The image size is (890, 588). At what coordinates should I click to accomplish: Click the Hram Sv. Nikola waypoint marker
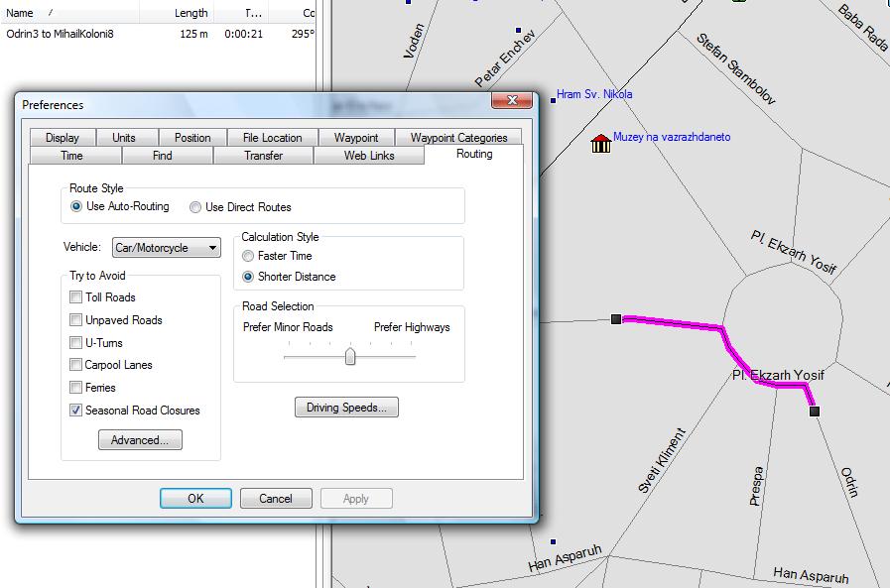coord(553,99)
